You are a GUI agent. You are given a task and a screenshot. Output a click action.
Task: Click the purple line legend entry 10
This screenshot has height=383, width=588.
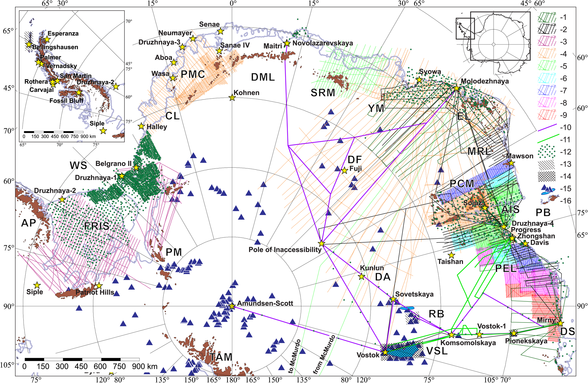(547, 127)
